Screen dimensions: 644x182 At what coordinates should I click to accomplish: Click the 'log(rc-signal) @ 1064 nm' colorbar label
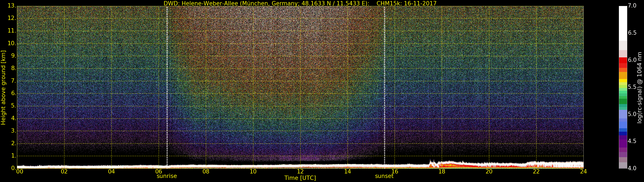click(639, 88)
